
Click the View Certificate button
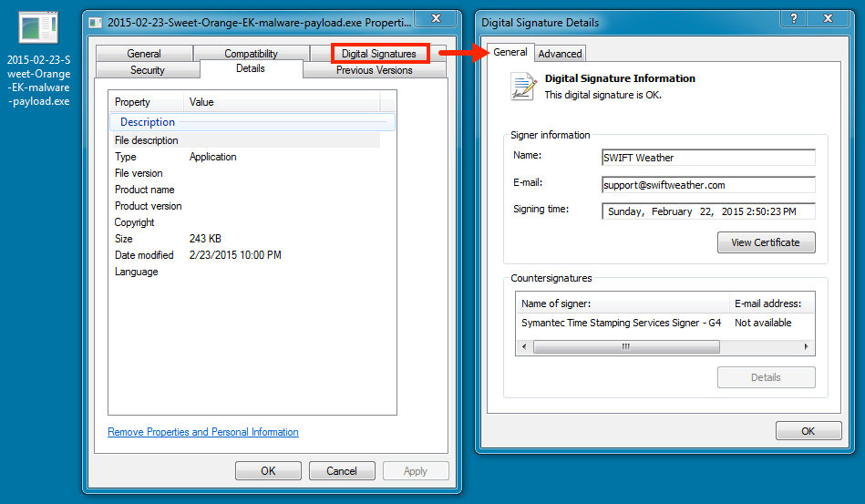pyautogui.click(x=766, y=242)
